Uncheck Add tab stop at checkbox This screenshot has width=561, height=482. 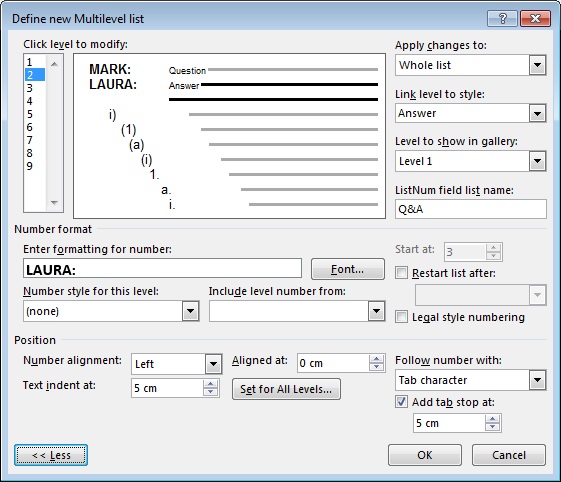[x=401, y=401]
